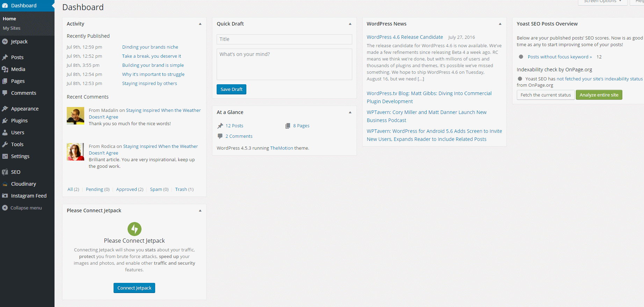Click the Quick Draft Title field
This screenshot has height=307, width=644.
284,39
